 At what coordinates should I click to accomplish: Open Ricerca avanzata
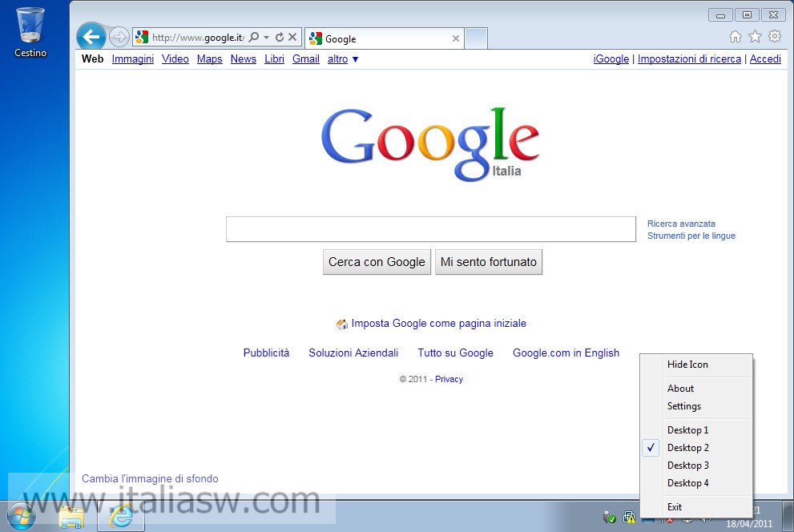681,224
